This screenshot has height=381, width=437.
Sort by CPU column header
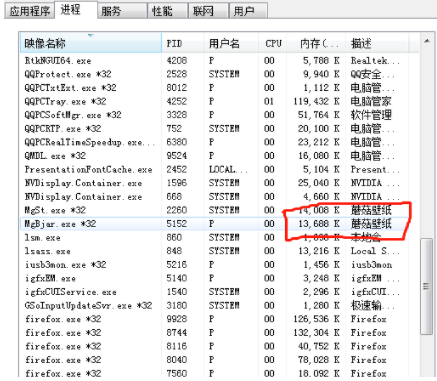pos(272,43)
